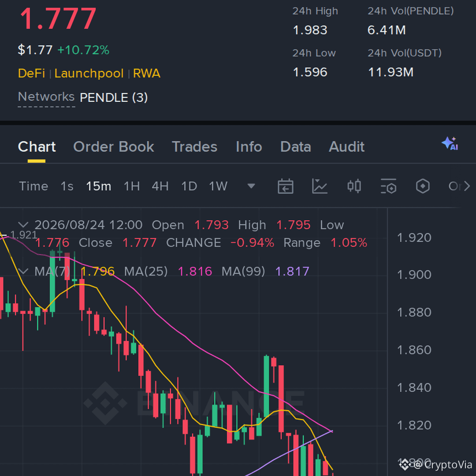Click the 24h High value 1.983
The image size is (476, 476).
click(310, 30)
